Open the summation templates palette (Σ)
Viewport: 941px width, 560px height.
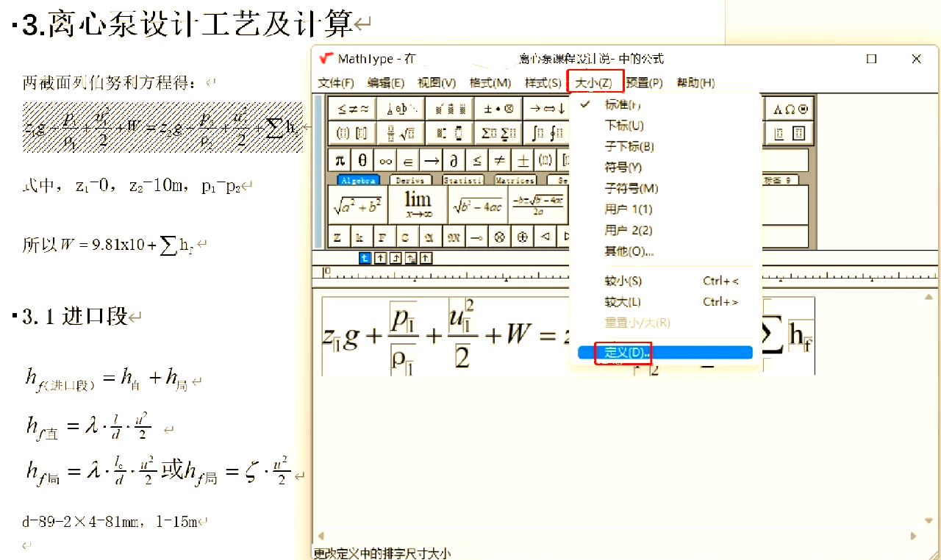click(498, 133)
